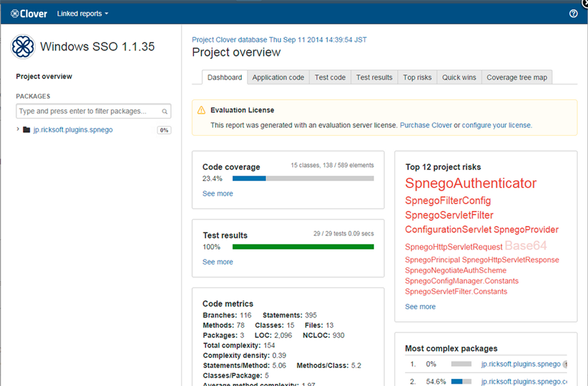Click the '15 classes, 138 / 589 elements' text
The width and height of the screenshot is (588, 386).
click(x=333, y=165)
